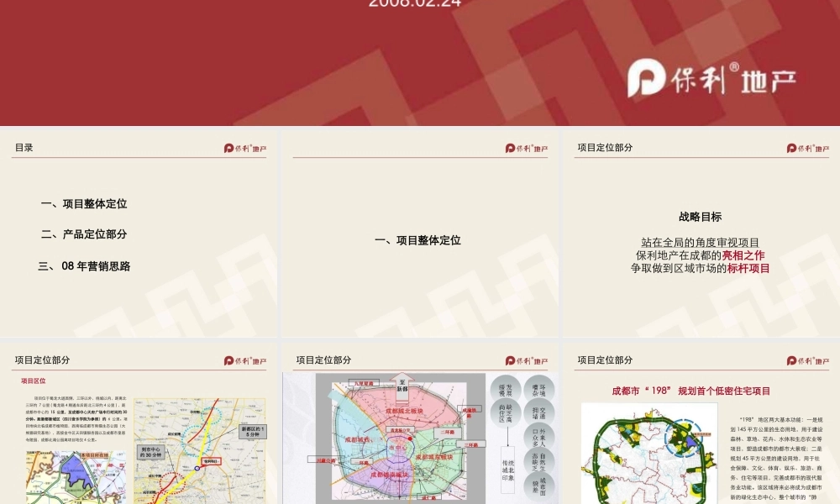Viewport: 840px width, 504px height.
Task: Click line '站在全局的角度审视项目'
Action: [701, 243]
